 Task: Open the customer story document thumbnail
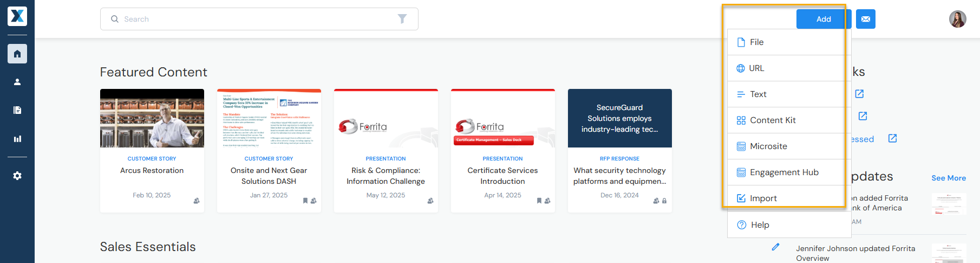coord(269,118)
